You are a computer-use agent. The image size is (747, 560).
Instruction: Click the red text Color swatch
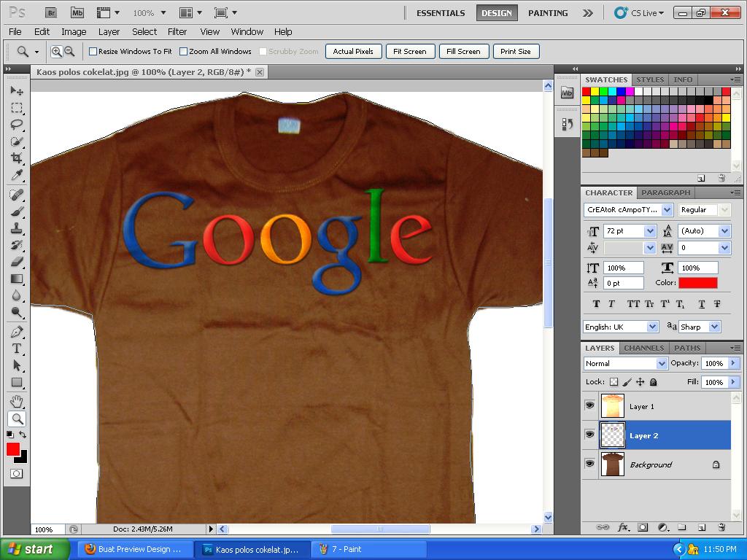[698, 283]
